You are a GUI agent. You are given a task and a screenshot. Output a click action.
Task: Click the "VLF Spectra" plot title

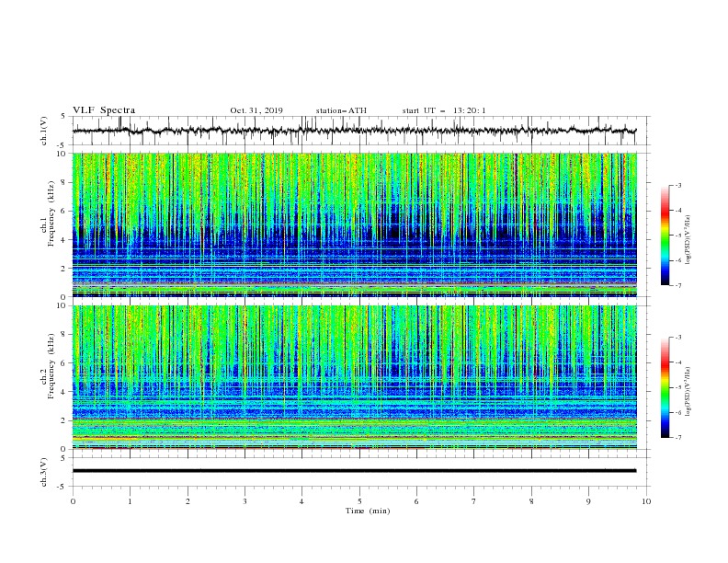104,110
